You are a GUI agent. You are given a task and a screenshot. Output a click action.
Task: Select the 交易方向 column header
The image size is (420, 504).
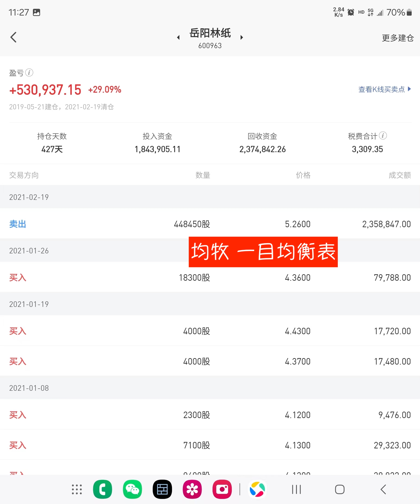coord(24,175)
